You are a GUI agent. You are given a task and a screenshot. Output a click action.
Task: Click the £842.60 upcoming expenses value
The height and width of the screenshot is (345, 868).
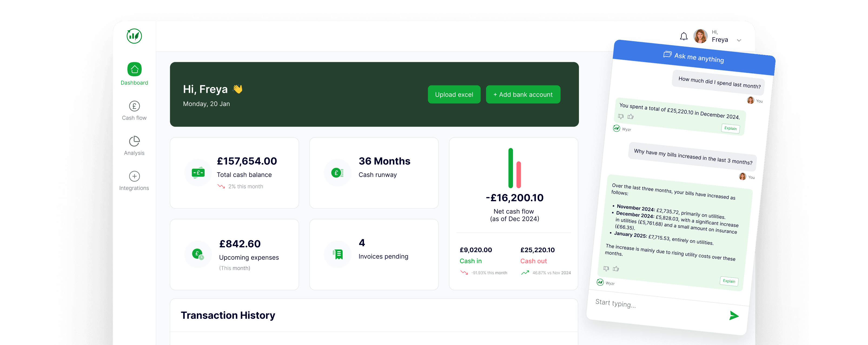click(x=240, y=244)
